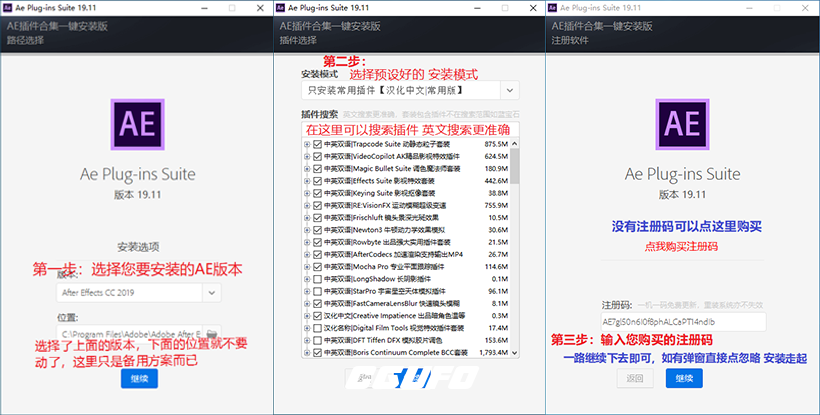Expand the Effects Suite tree node
This screenshot has height=415, width=820.
pos(307,181)
